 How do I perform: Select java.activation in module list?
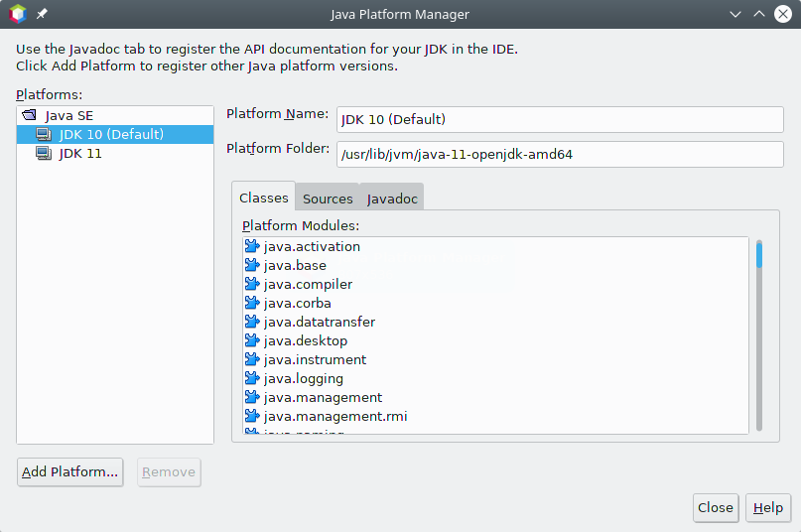pyautogui.click(x=495, y=246)
